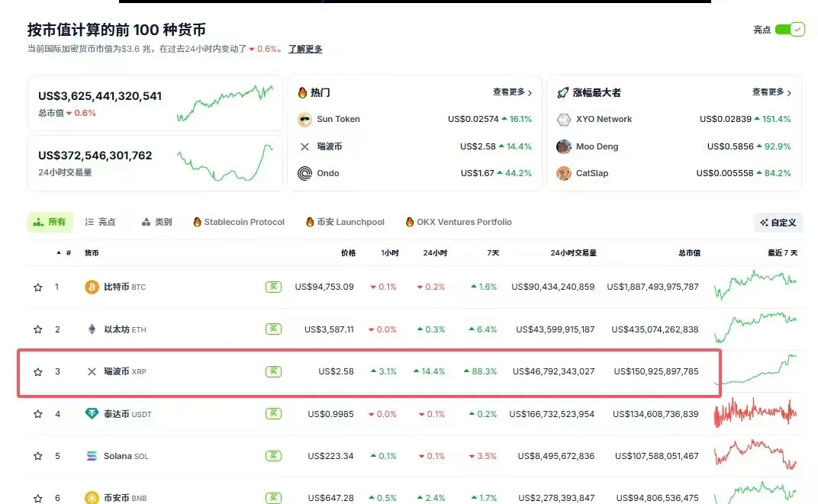Click the 热门 fire icon
The image size is (818, 504).
tap(302, 92)
